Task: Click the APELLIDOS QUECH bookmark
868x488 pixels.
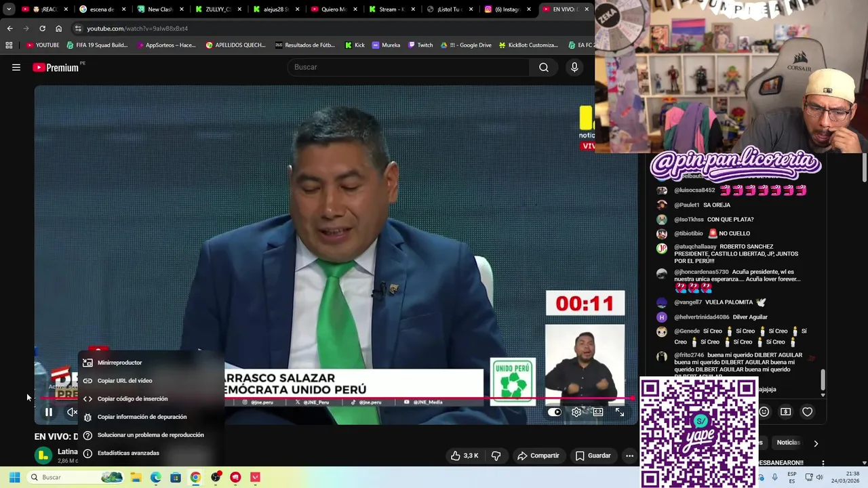Action: 237,45
